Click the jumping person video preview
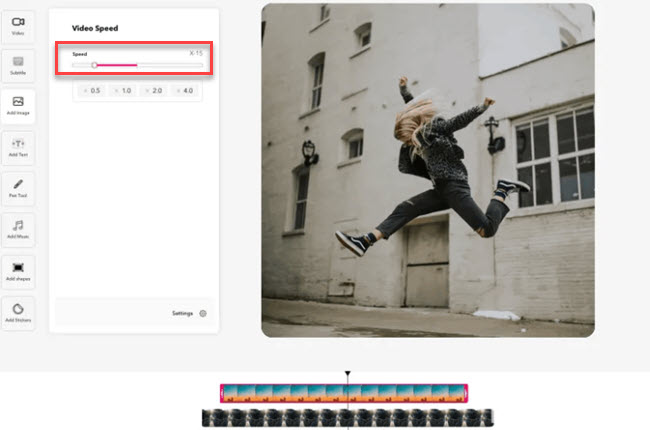650x430 pixels. click(x=428, y=170)
